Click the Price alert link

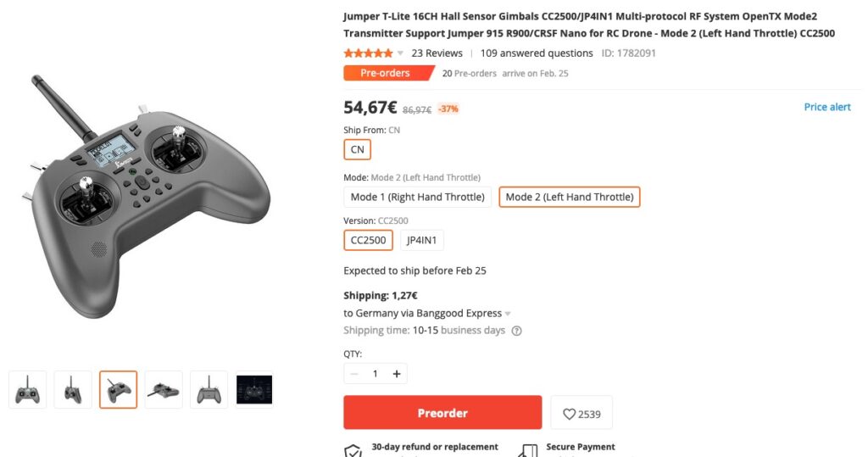827,107
